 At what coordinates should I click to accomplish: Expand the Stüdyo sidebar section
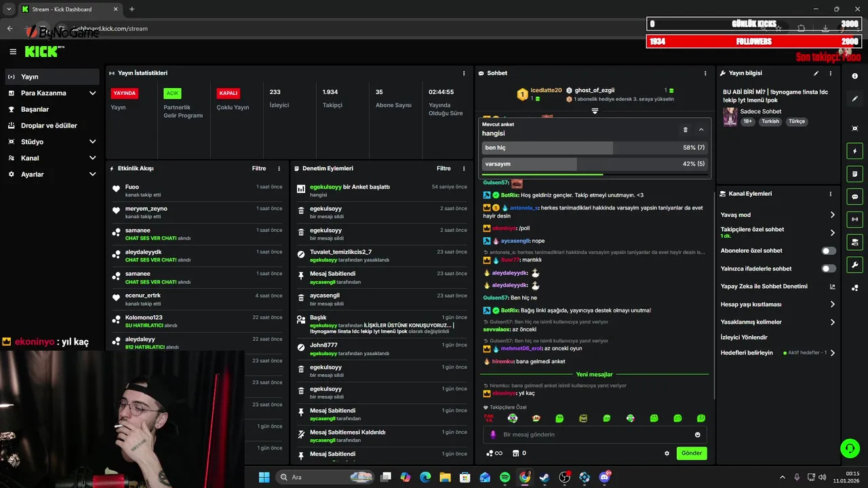pos(52,142)
